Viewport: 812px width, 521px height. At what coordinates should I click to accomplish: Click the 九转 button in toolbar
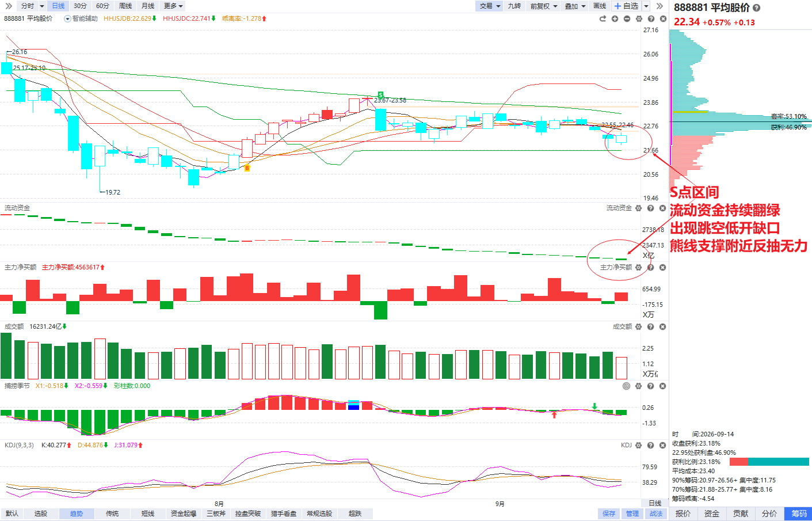tap(514, 6)
